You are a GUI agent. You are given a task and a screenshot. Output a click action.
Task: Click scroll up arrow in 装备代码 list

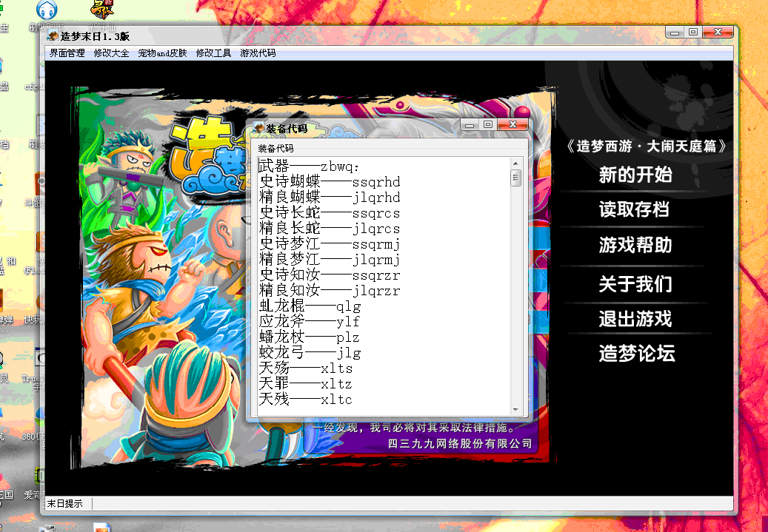(515, 163)
